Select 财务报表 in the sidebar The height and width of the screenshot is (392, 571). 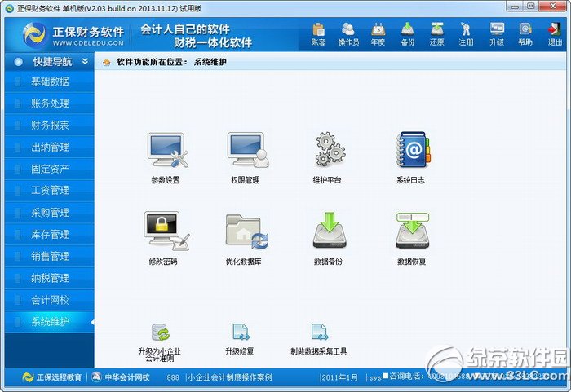coord(50,126)
